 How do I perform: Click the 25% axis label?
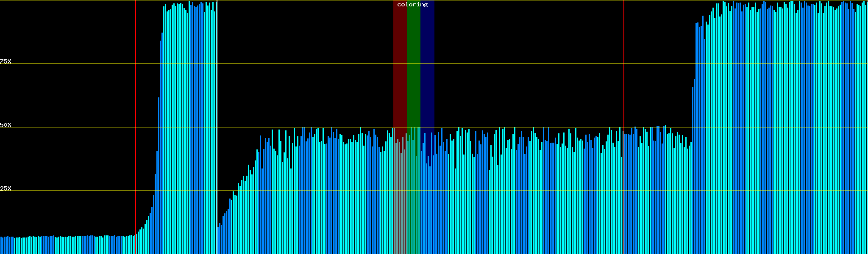[x=6, y=188]
